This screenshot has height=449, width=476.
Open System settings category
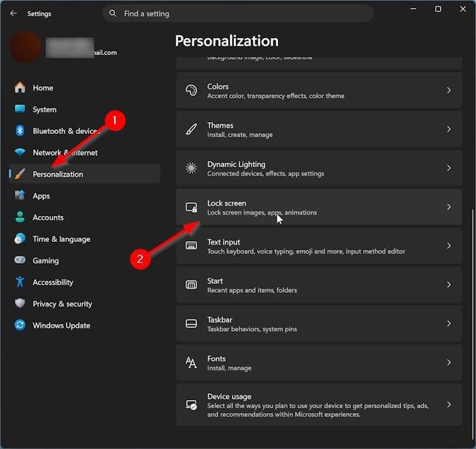pos(85,109)
